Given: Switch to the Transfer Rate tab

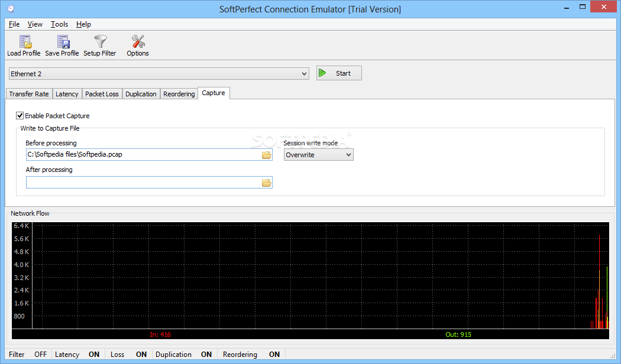Looking at the screenshot, I should tap(29, 94).
